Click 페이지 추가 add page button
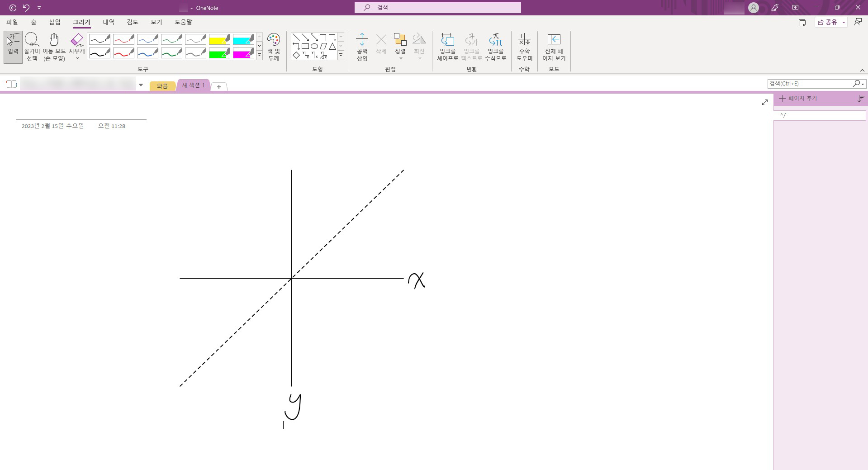Screen dimensions: 868x470 pyautogui.click(x=798, y=98)
